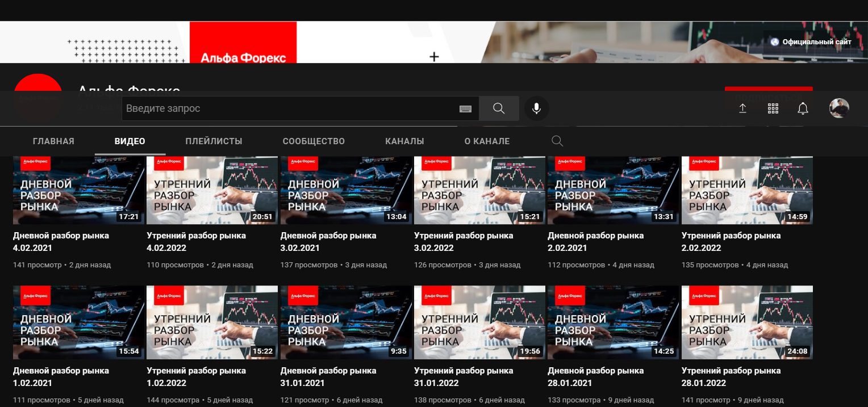Click the 24:08 duration badge
This screenshot has width=868, height=407.
(798, 351)
